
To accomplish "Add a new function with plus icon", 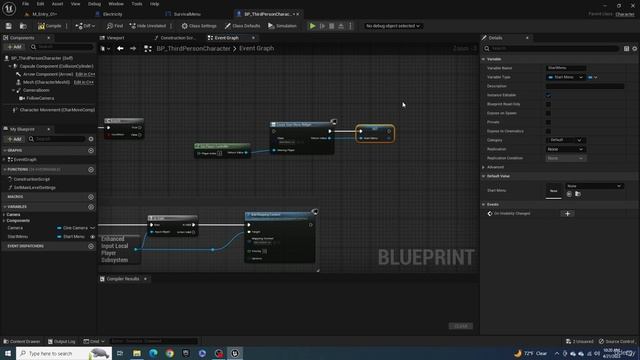I will [91, 169].
